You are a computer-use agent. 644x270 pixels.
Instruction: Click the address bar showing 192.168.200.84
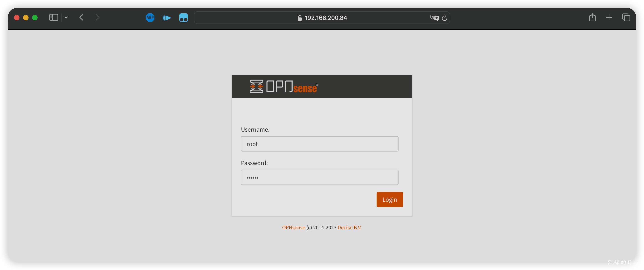pyautogui.click(x=322, y=18)
